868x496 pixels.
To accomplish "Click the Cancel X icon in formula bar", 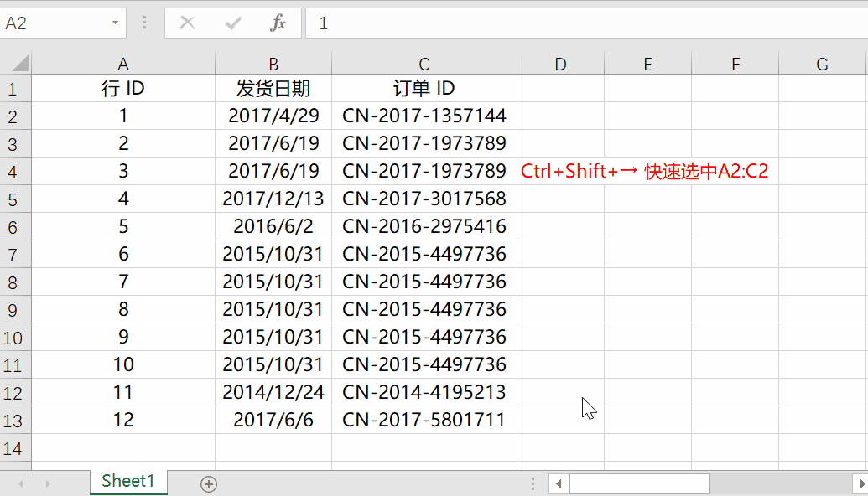I will (x=188, y=23).
